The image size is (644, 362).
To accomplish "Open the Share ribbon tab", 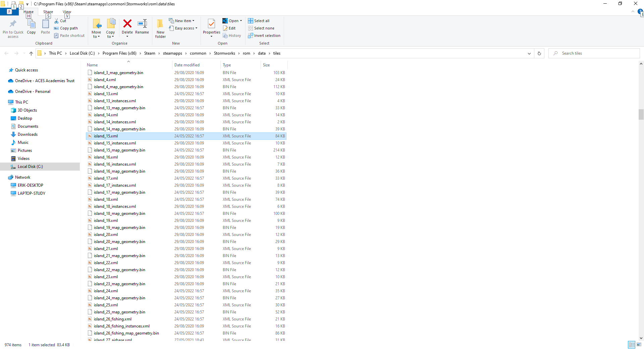I will [48, 12].
